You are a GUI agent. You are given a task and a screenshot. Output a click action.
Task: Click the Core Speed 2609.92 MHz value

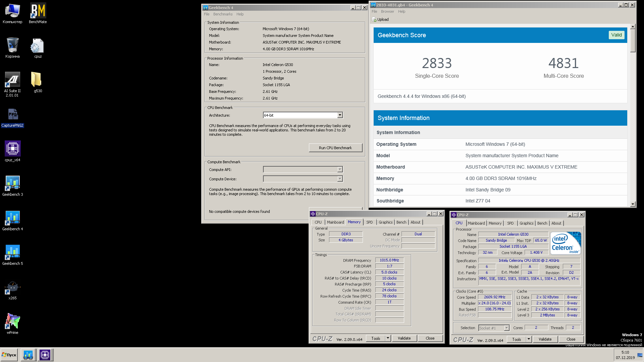pos(494,297)
